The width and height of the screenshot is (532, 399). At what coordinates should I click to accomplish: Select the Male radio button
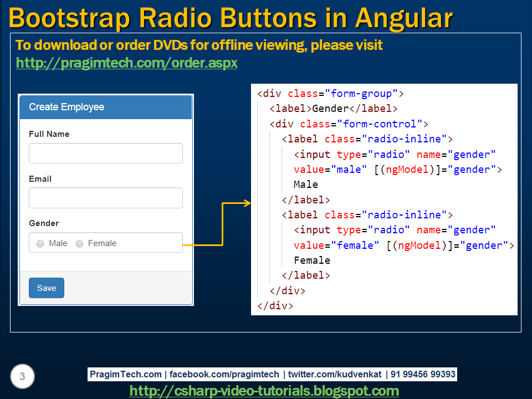[x=40, y=243]
